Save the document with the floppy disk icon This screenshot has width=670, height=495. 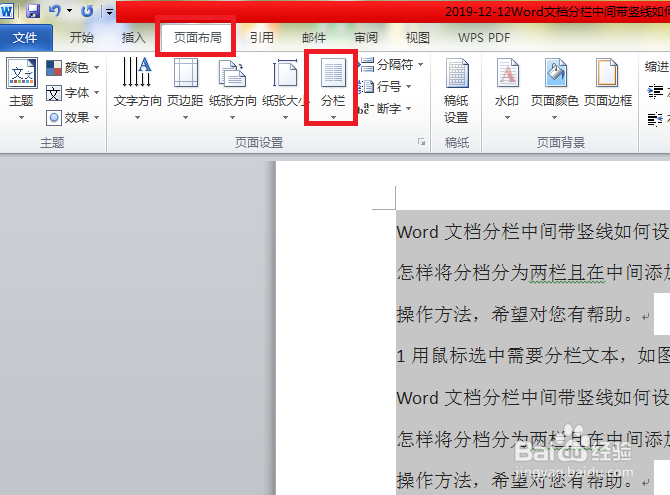point(33,11)
